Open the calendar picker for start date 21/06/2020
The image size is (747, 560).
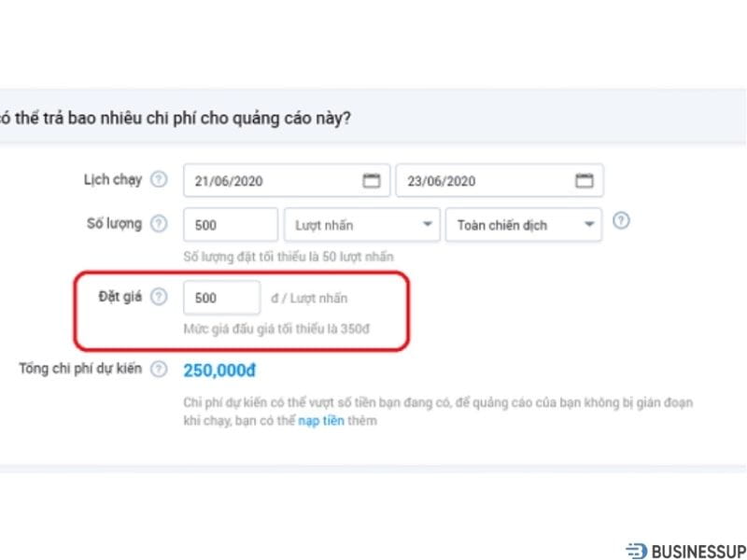(371, 180)
